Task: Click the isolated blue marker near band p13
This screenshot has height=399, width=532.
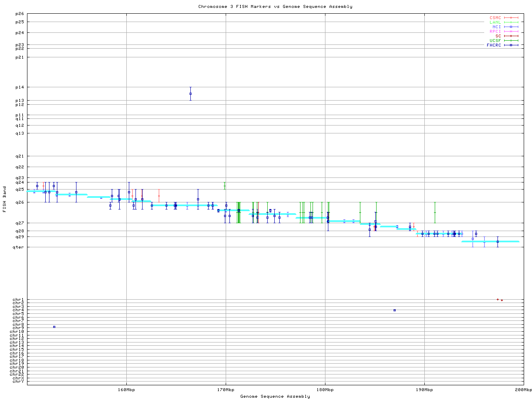Action: (x=190, y=94)
